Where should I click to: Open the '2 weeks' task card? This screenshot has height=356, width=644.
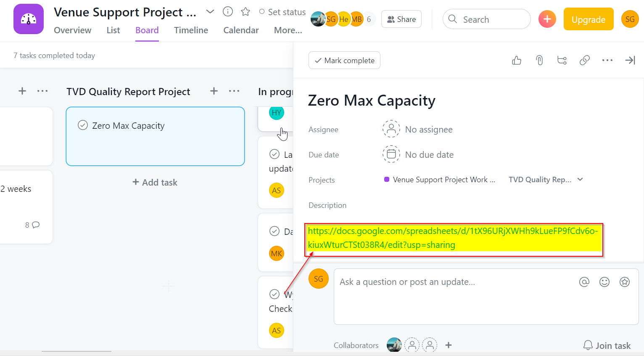(26, 207)
